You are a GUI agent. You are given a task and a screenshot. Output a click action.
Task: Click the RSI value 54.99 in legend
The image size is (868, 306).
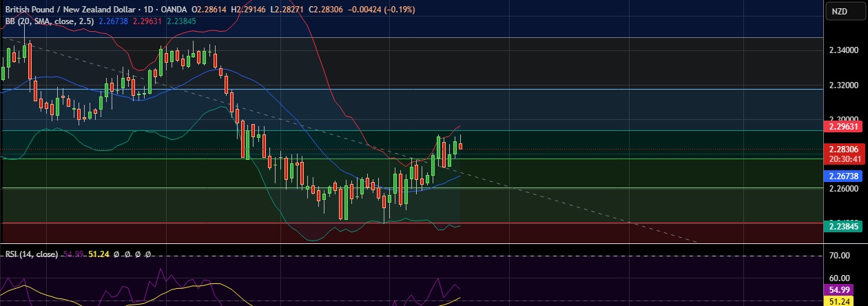pyautogui.click(x=72, y=254)
